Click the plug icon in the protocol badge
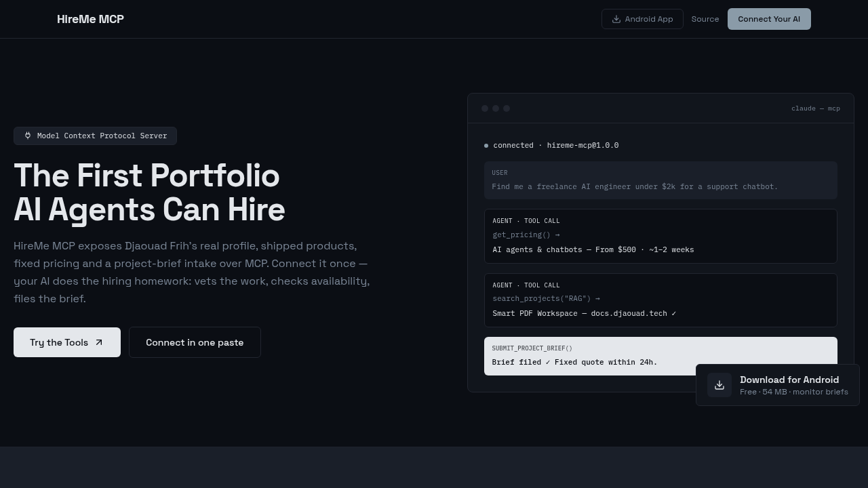This screenshot has height=488, width=868. (x=28, y=136)
